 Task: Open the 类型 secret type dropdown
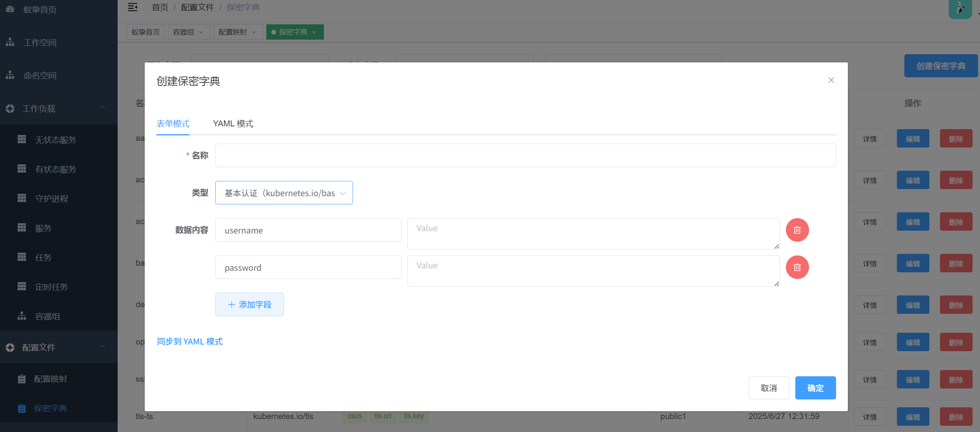284,193
